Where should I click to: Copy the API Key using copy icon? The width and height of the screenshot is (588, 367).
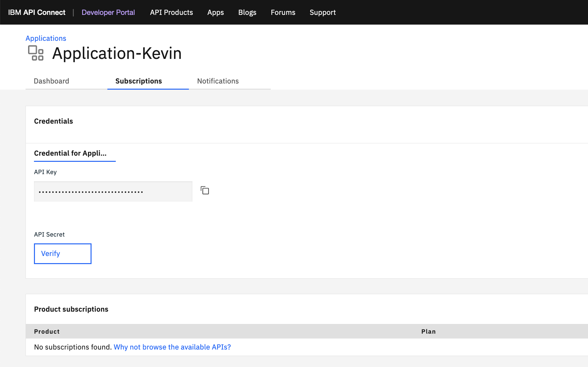[x=205, y=191]
